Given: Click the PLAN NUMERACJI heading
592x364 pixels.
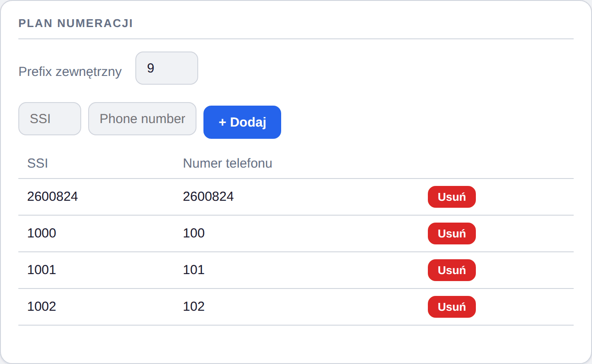Looking at the screenshot, I should tap(76, 24).
